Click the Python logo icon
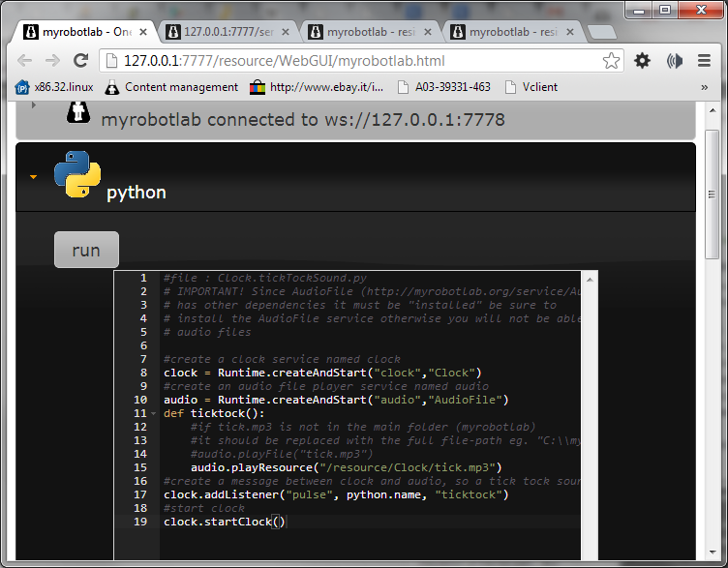The height and width of the screenshot is (568, 728). [x=77, y=174]
